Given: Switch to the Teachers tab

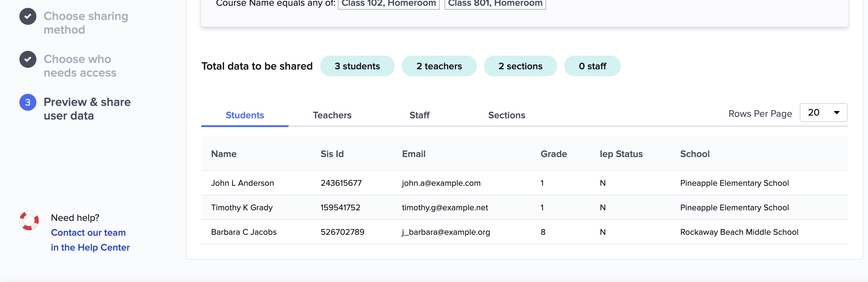Looking at the screenshot, I should pyautogui.click(x=332, y=115).
